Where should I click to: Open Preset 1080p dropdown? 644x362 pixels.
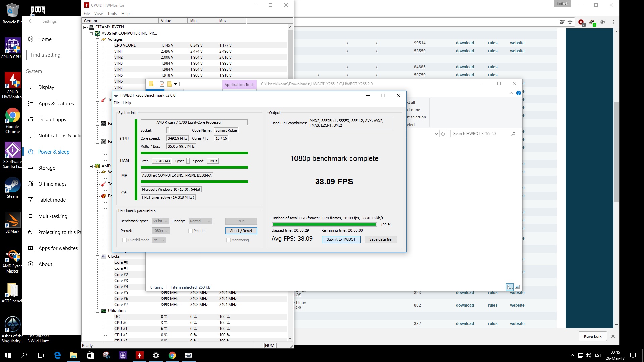tap(161, 231)
